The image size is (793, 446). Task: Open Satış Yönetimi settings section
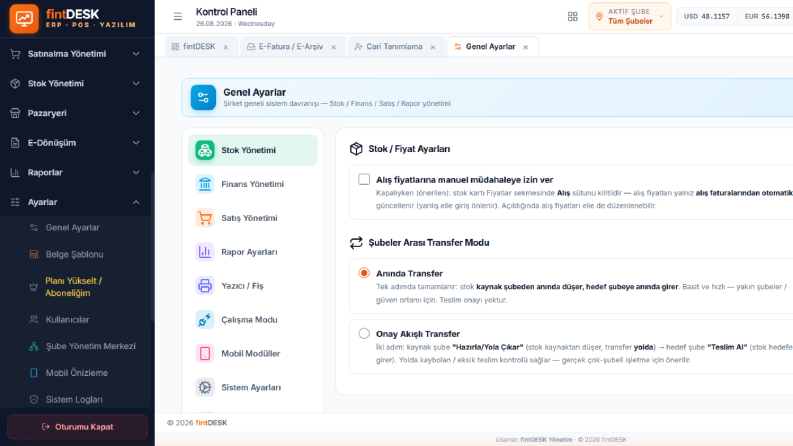(x=253, y=218)
